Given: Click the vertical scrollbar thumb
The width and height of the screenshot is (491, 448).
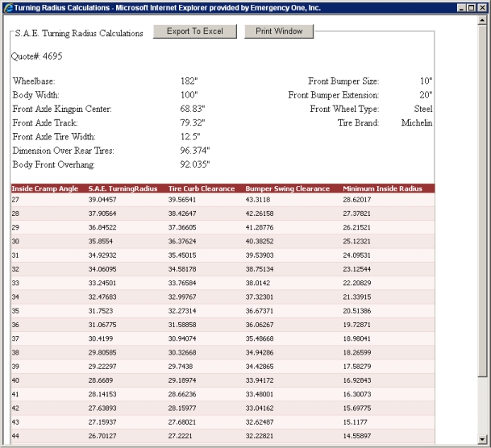Looking at the screenshot, I should (482, 201).
